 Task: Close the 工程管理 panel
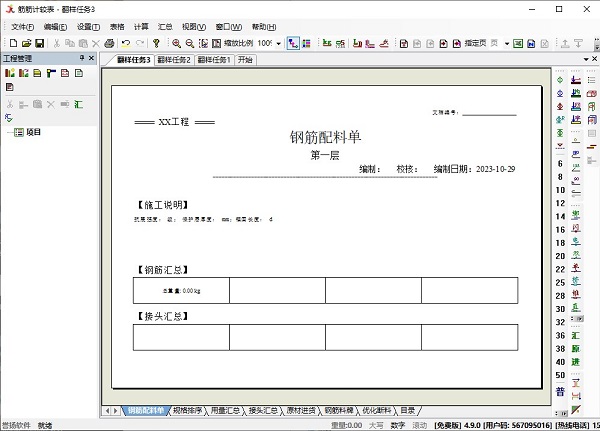coord(91,58)
